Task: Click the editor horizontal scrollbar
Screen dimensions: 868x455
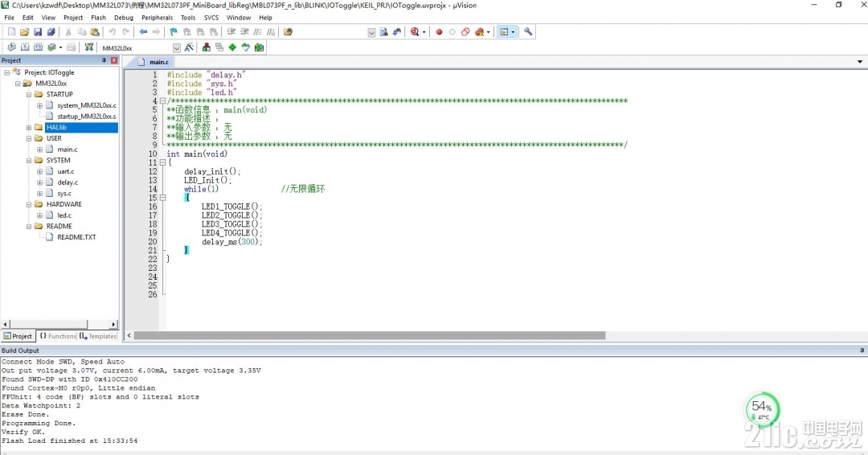Action: coord(369,335)
